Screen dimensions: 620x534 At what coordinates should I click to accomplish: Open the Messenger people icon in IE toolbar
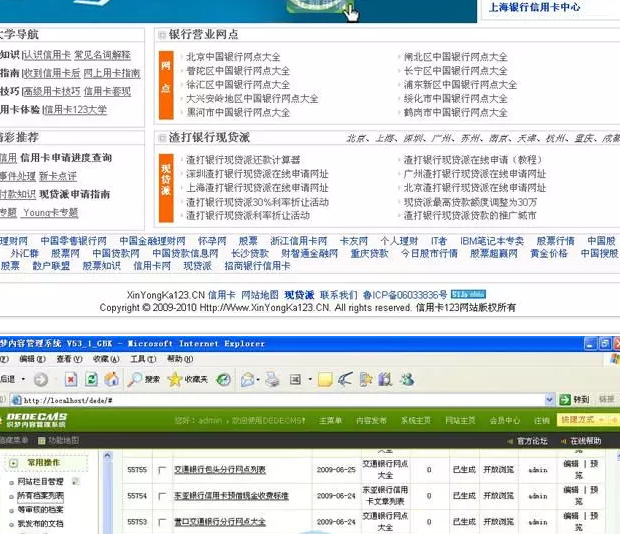[406, 380]
